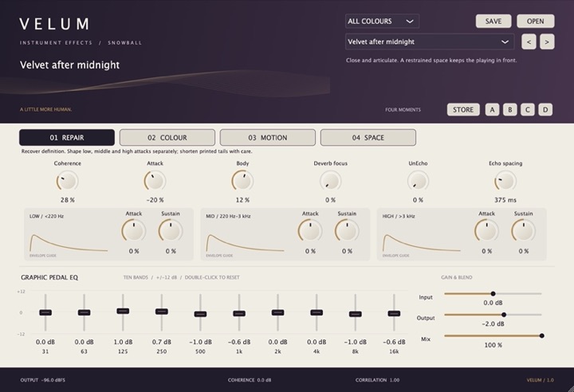Click the MID band Attack knob
574x392 pixels.
pyautogui.click(x=310, y=231)
